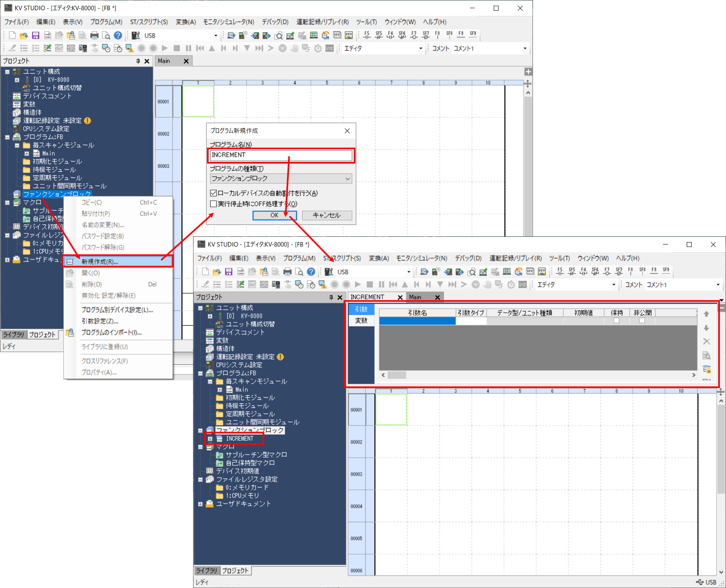Click the move-down arrow beside the argument table
The image size is (726, 588).
coord(706,328)
